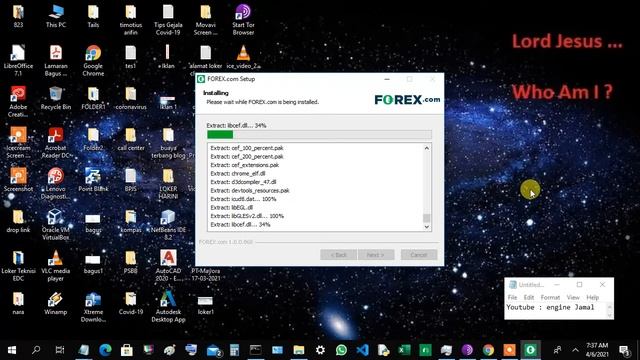Launch Start Tor Browser shortcut
This screenshot has width=640, height=360.
[x=243, y=20]
